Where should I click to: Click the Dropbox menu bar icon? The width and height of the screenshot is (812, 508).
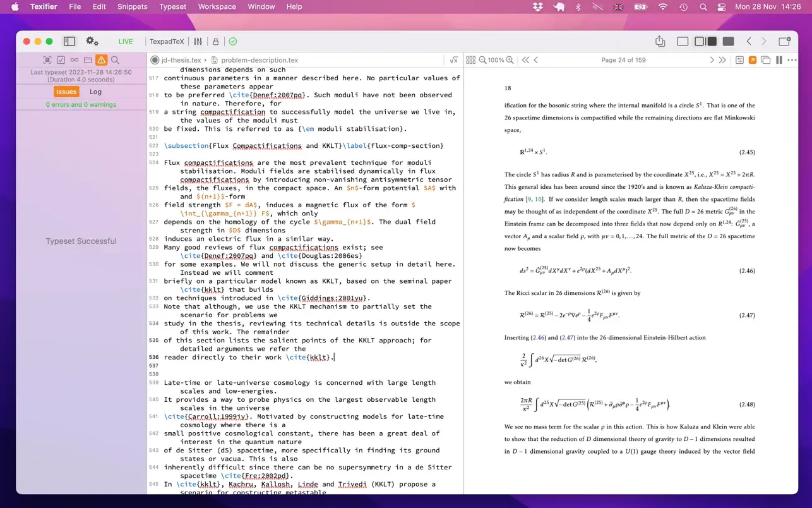(x=538, y=7)
